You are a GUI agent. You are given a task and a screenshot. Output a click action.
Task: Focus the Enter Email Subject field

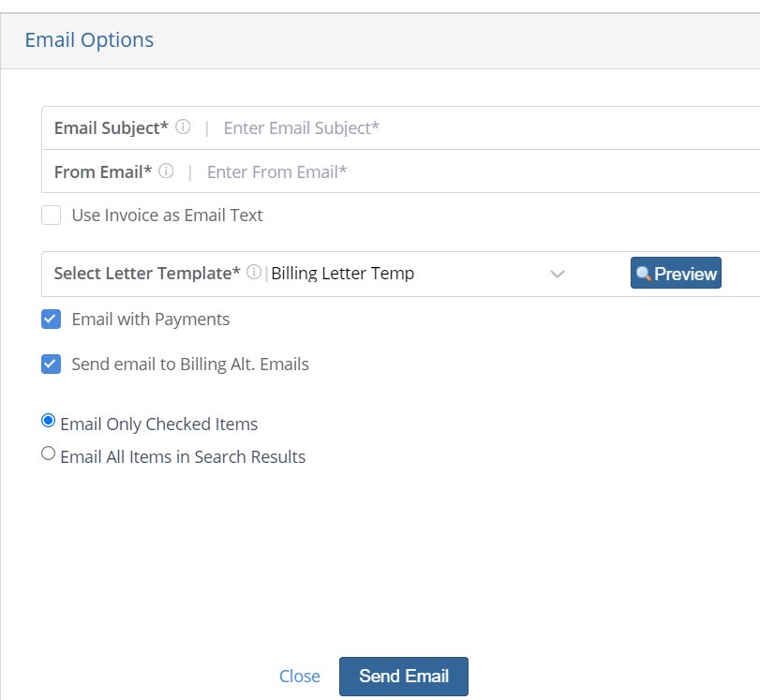point(489,128)
